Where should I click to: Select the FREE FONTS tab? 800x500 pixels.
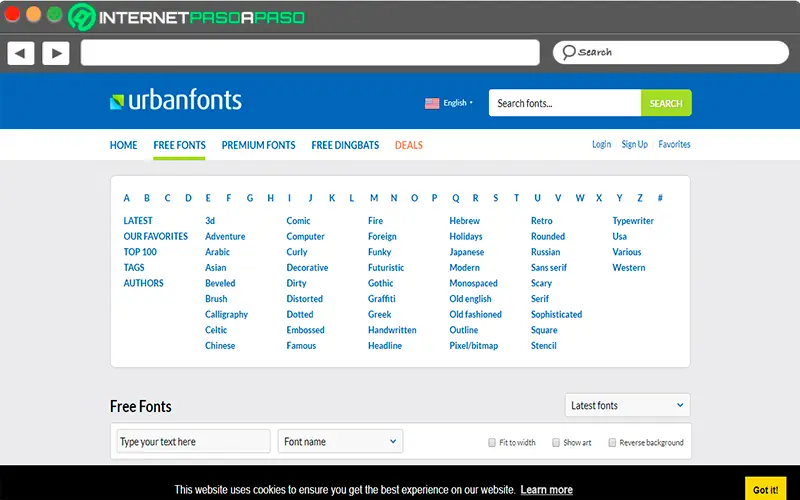click(x=179, y=145)
